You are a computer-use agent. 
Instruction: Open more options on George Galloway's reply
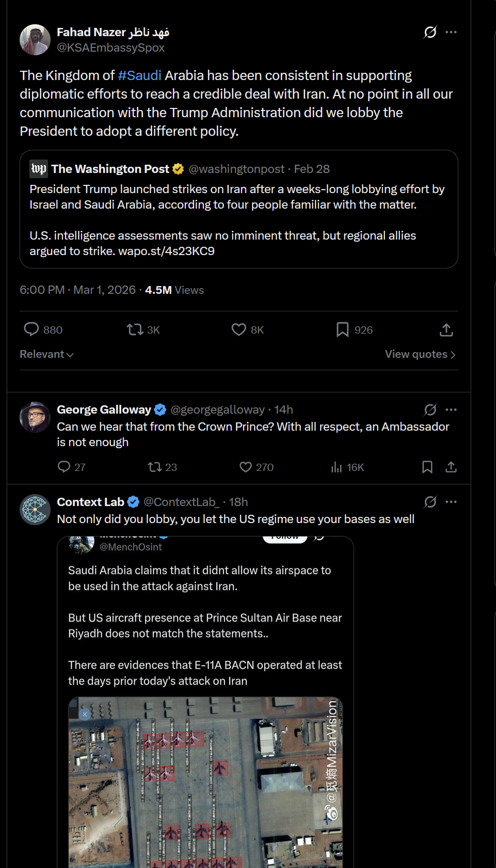coord(451,409)
